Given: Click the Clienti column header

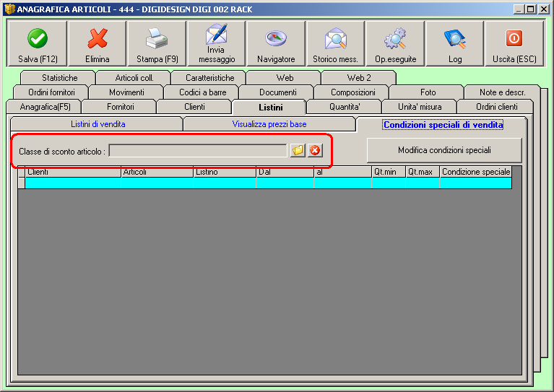Looking at the screenshot, I should [73, 172].
